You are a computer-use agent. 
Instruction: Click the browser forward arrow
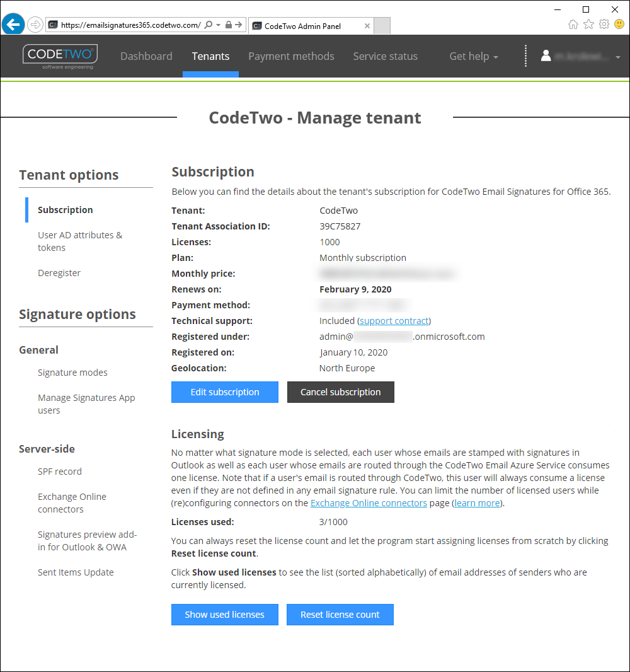(35, 24)
